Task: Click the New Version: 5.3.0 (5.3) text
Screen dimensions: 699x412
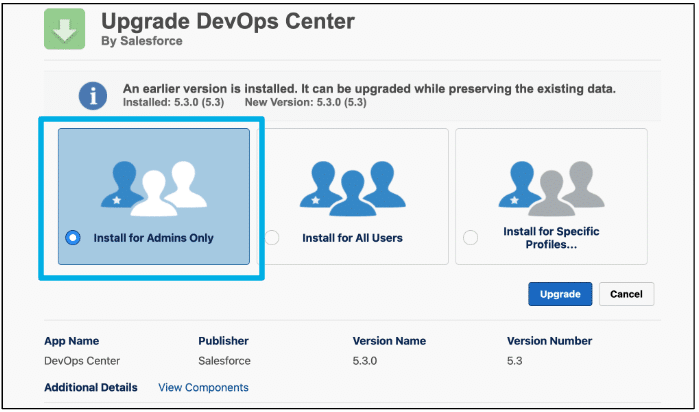Action: 305,103
